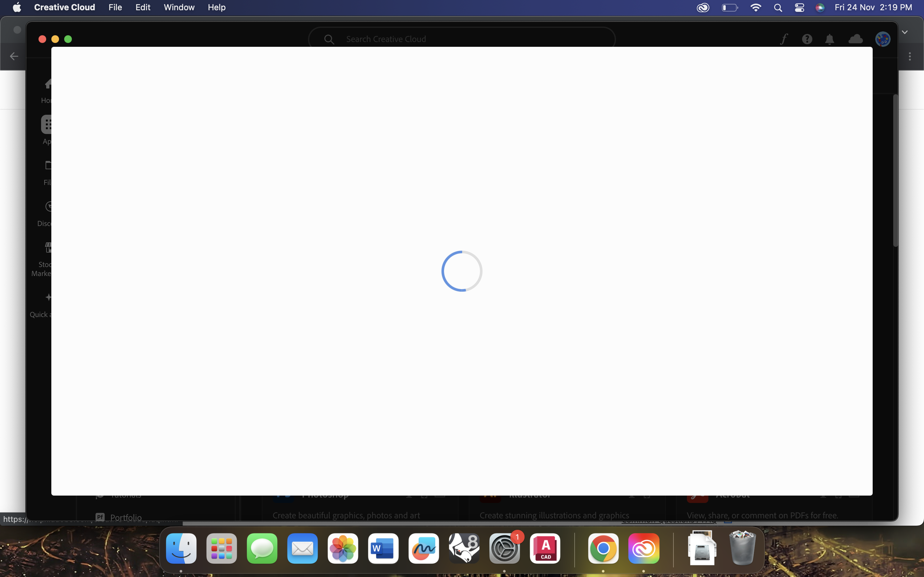The width and height of the screenshot is (924, 577).
Task: Click the font or text settings icon
Action: (784, 38)
